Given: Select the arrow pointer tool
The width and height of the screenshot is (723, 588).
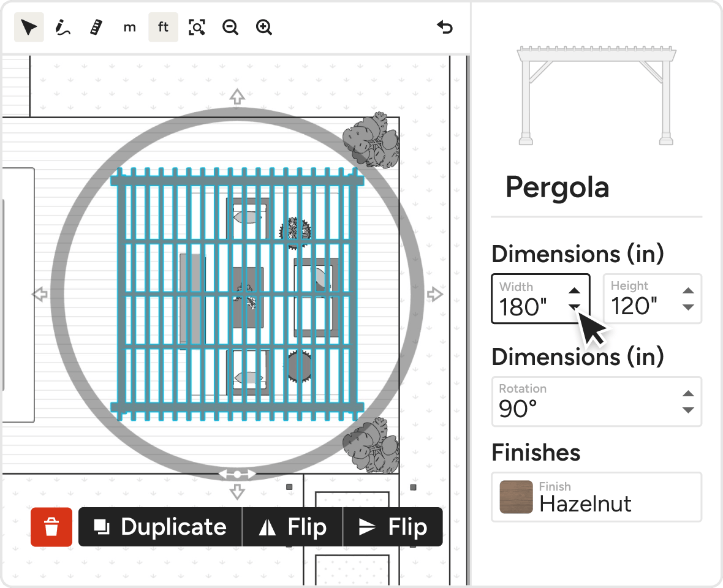Looking at the screenshot, I should pyautogui.click(x=29, y=28).
